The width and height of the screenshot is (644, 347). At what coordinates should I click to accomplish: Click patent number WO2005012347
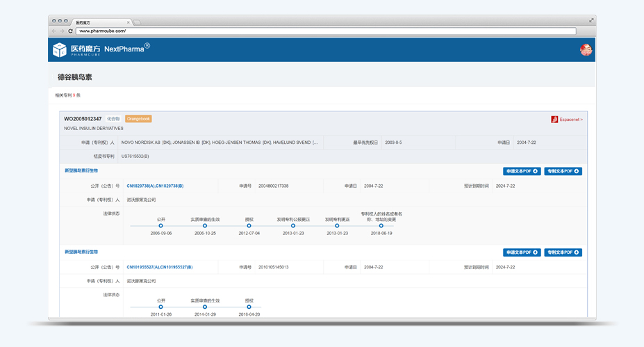(x=83, y=119)
